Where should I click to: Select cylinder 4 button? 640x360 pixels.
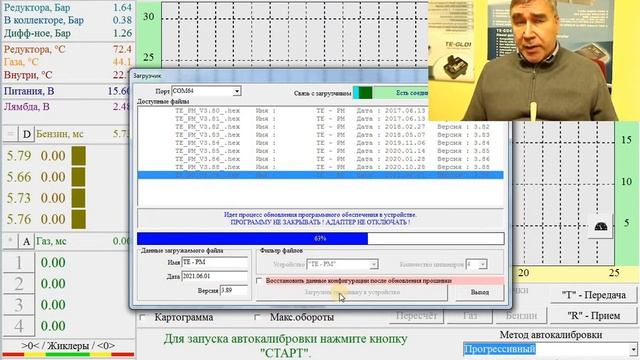[x=19, y=326]
